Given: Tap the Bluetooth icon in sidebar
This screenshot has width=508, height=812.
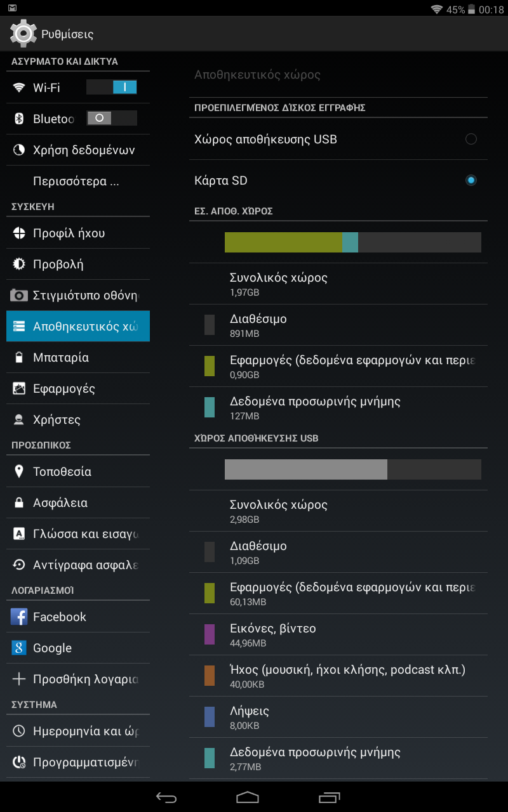Looking at the screenshot, I should [x=19, y=119].
